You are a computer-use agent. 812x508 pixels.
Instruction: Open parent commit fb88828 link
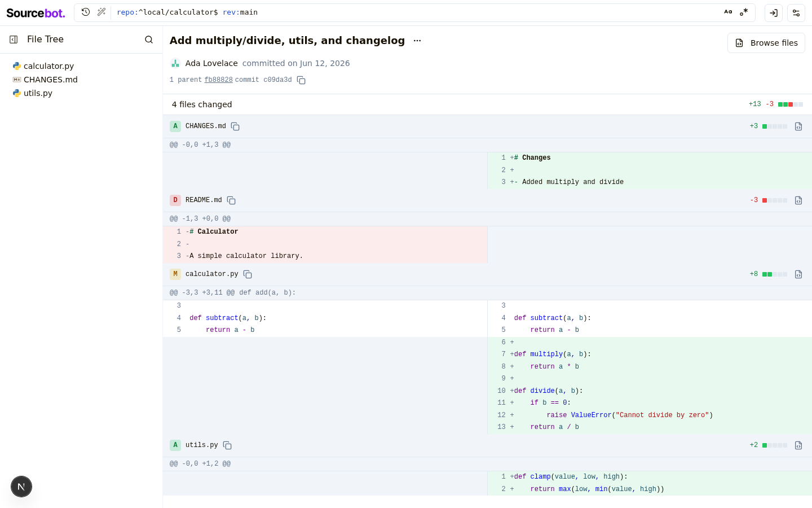(x=218, y=80)
